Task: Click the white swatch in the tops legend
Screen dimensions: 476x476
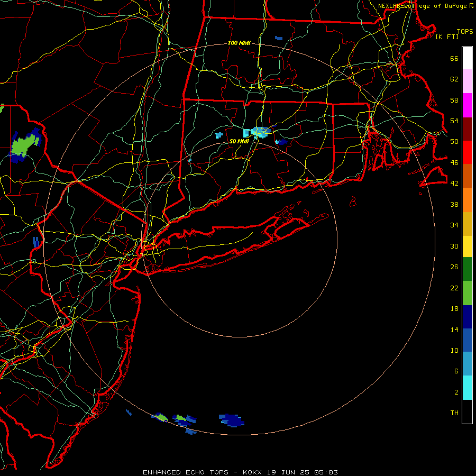Action: pos(467,58)
